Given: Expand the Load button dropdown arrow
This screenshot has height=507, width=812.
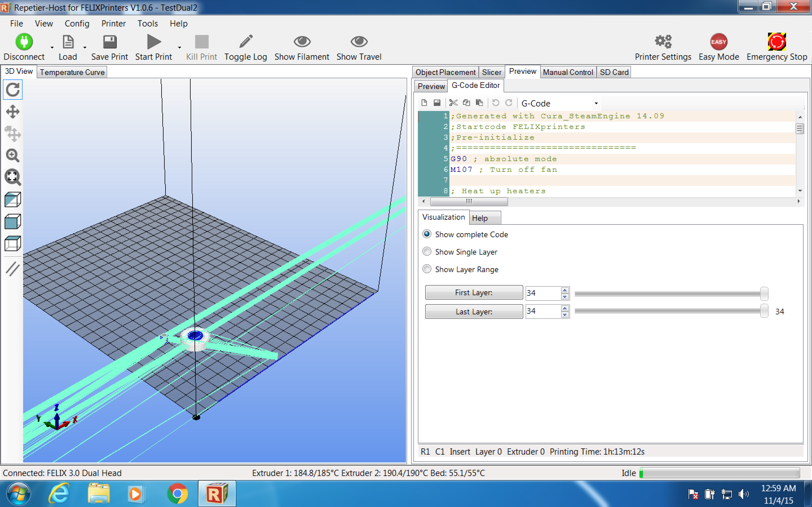Looking at the screenshot, I should (85, 48).
